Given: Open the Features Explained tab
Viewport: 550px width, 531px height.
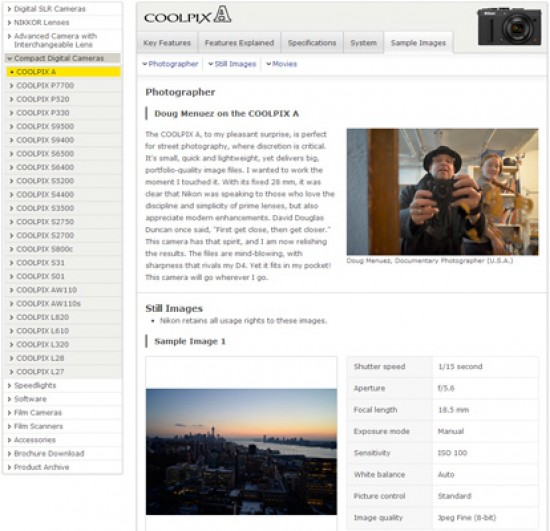Looking at the screenshot, I should [x=239, y=43].
